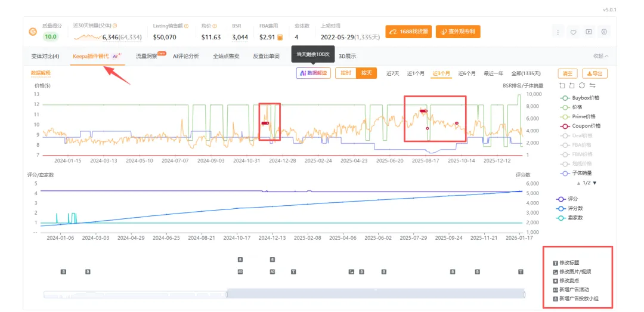The height and width of the screenshot is (312, 644).
Task: Open the three-dot more options menu
Action: coord(558,32)
